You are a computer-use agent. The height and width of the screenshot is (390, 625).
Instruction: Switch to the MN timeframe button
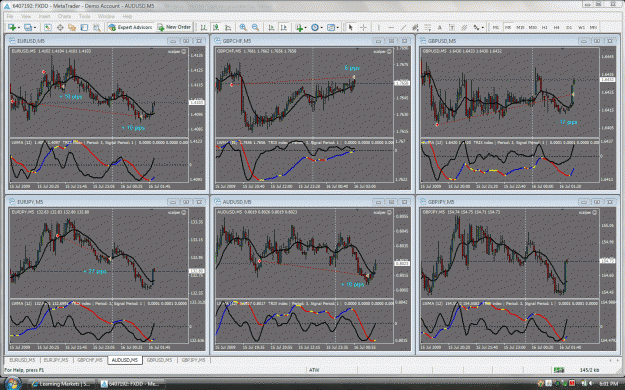[x=594, y=27]
